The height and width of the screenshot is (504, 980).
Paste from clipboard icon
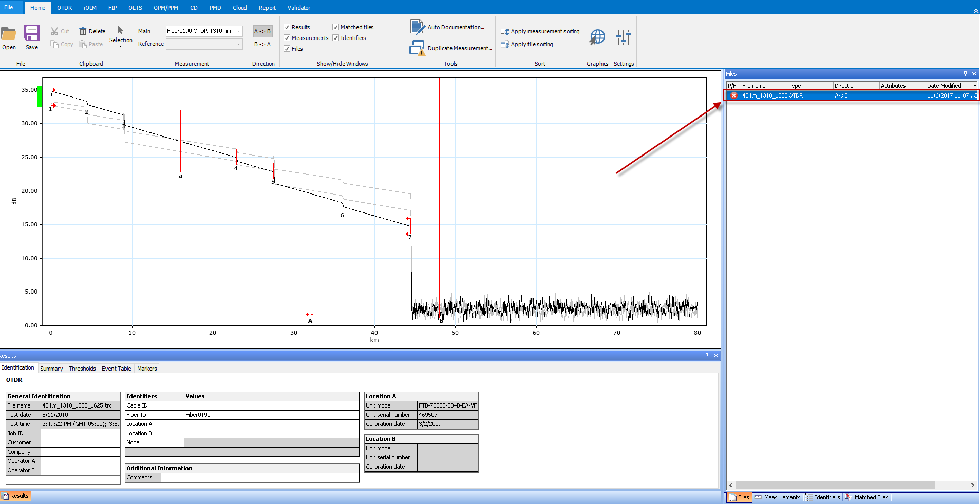pos(83,44)
